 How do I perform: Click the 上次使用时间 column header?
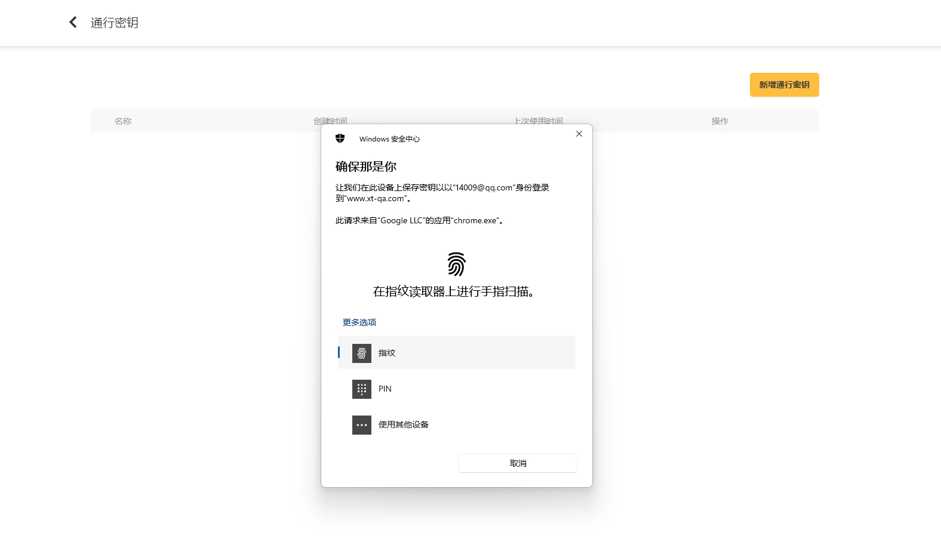coord(539,121)
